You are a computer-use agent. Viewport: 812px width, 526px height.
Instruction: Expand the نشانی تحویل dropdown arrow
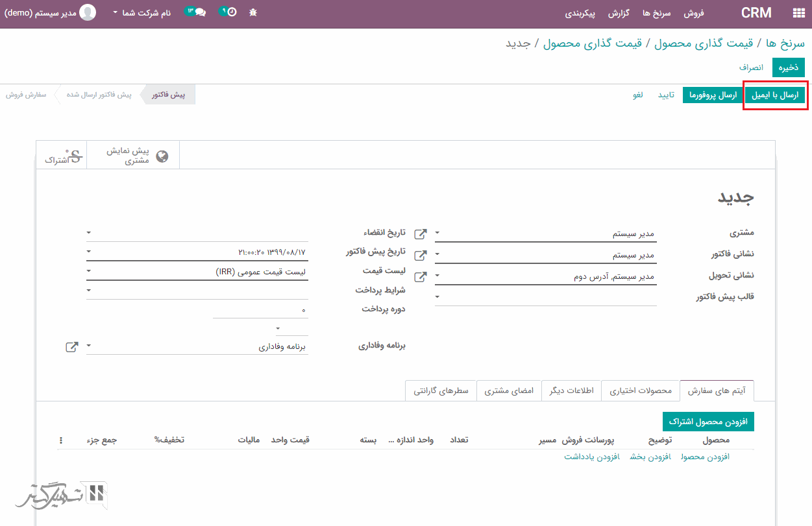pos(437,277)
